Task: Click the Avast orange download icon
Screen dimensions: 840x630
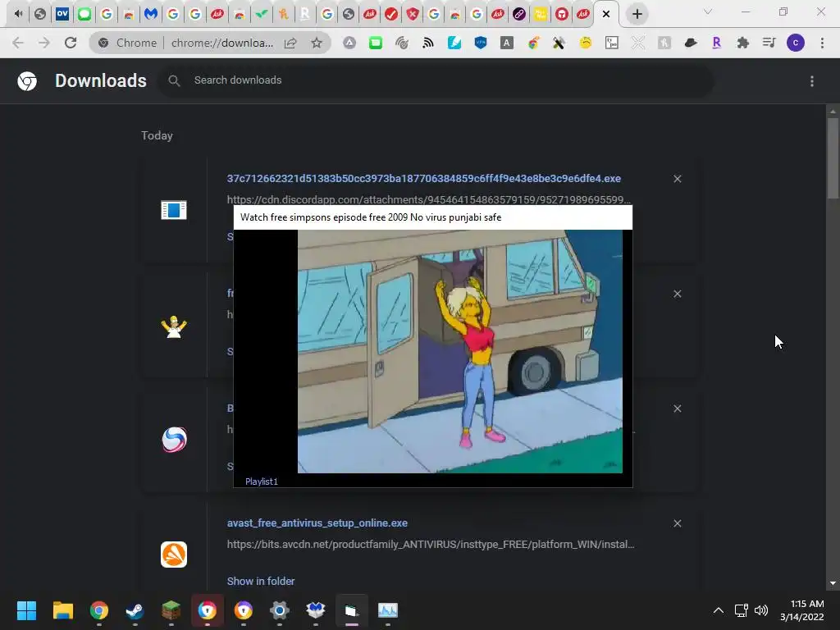Action: [174, 555]
